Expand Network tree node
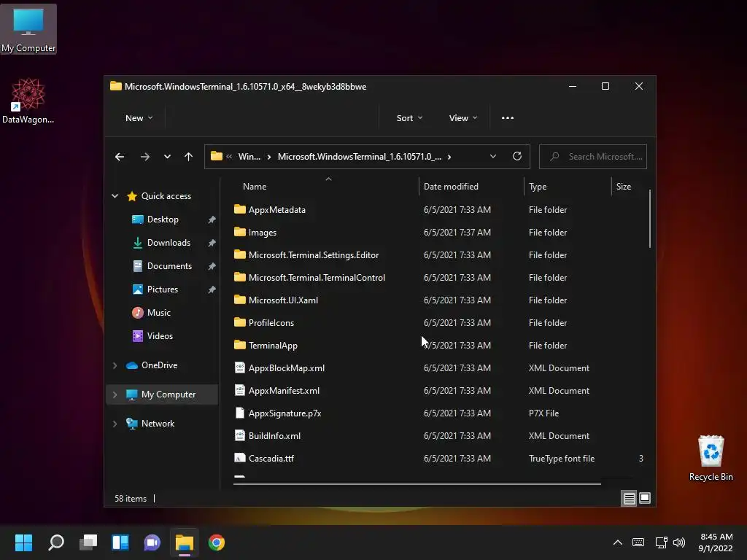 pyautogui.click(x=115, y=424)
